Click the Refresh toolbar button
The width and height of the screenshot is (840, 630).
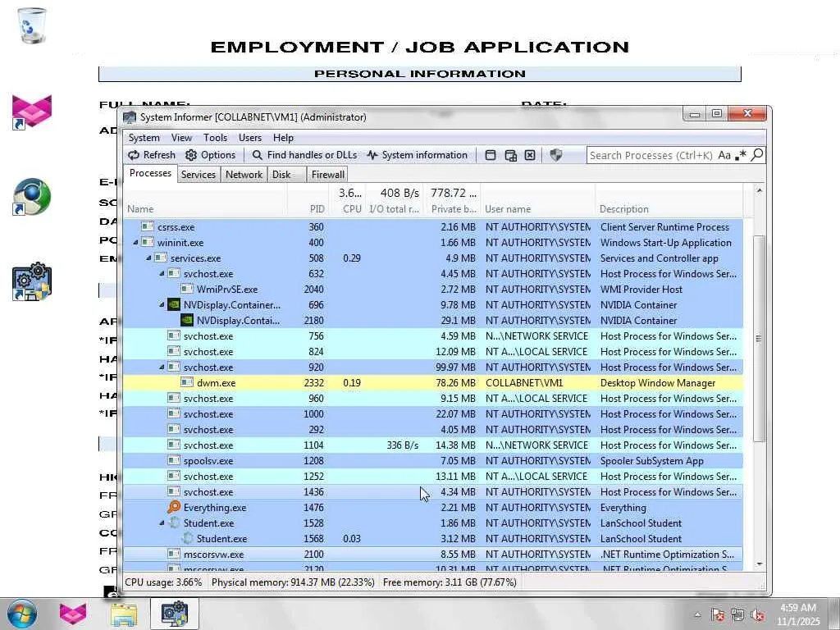pyautogui.click(x=152, y=155)
